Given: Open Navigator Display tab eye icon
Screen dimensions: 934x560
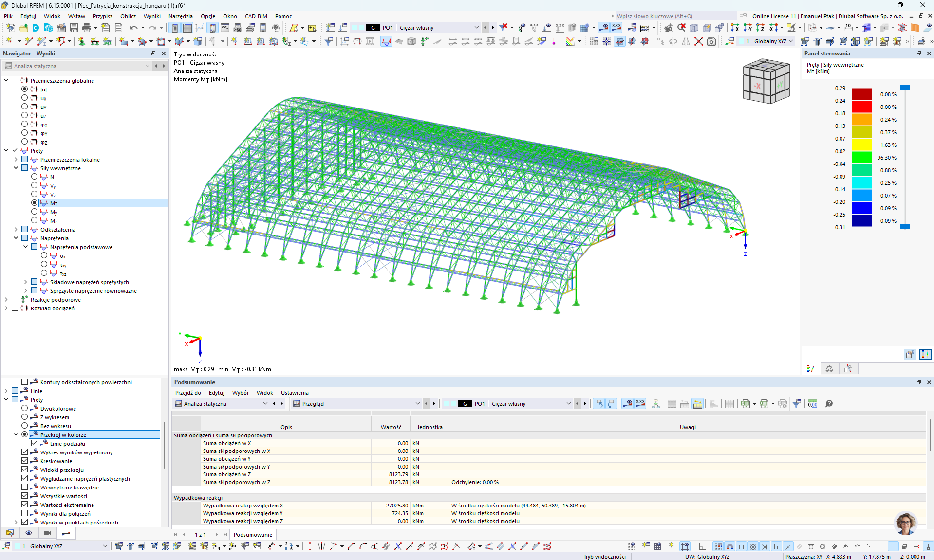Looking at the screenshot, I should point(29,533).
